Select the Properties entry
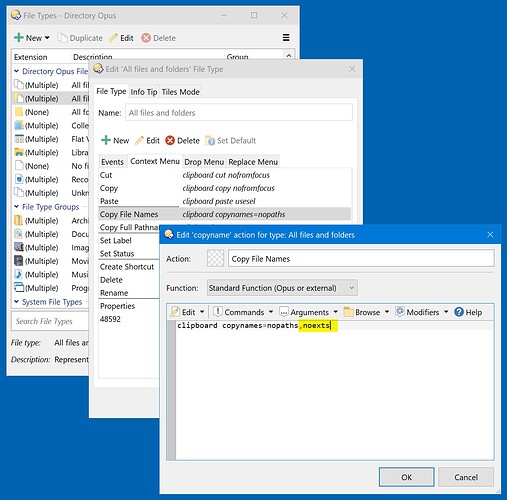This screenshot has height=500, width=507. tap(129, 306)
